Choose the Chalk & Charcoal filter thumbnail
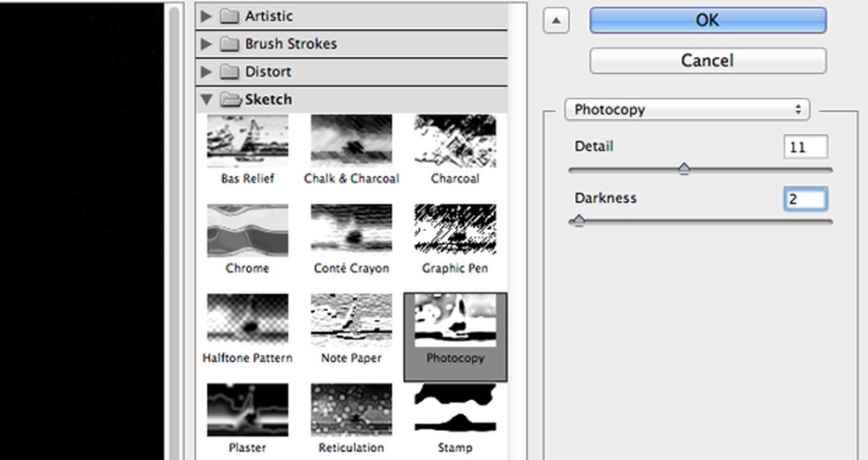Viewport: 868px width, 460px height. 351,141
